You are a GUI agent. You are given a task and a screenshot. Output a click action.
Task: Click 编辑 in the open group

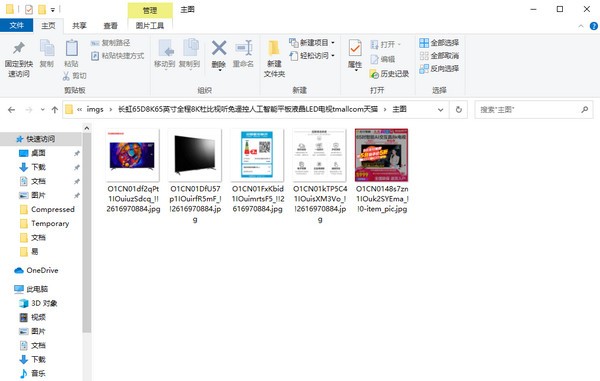click(x=383, y=59)
